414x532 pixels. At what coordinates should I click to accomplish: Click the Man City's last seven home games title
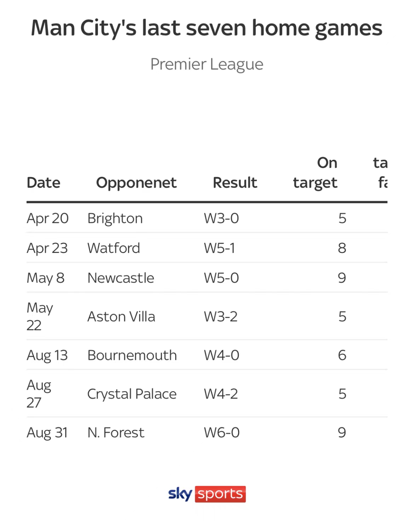click(207, 28)
